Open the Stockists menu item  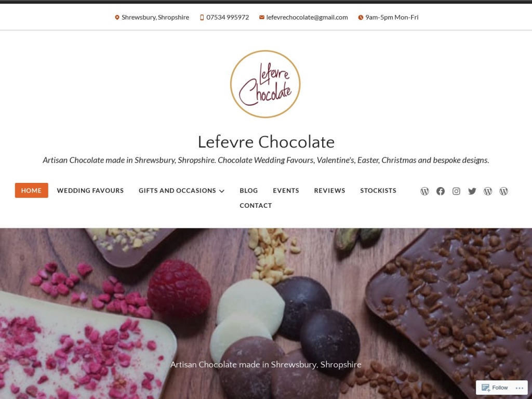pyautogui.click(x=378, y=190)
